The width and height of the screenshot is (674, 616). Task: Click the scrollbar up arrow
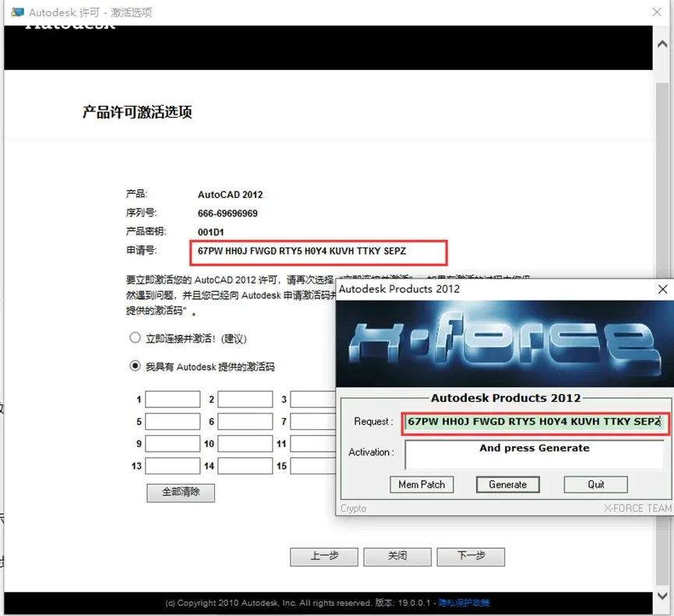tap(662, 44)
